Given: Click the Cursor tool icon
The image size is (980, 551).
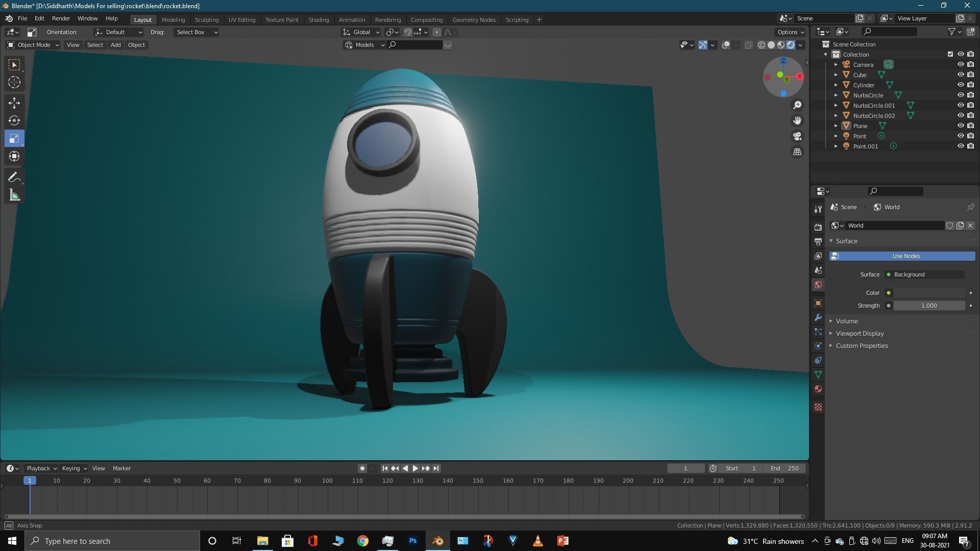Looking at the screenshot, I should (14, 82).
